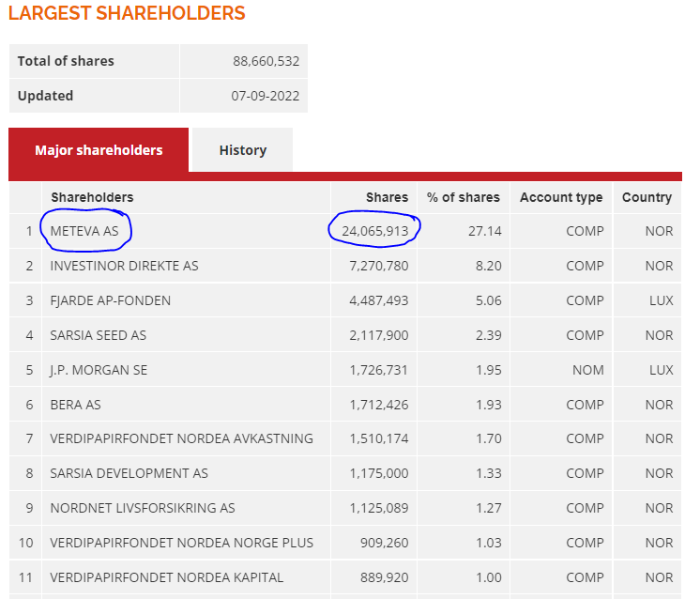Select VERDIPAPIRFONDET NORDEA AVKASTNING row name
Image resolution: width=700 pixels, height=599 pixels.
pyautogui.click(x=182, y=438)
